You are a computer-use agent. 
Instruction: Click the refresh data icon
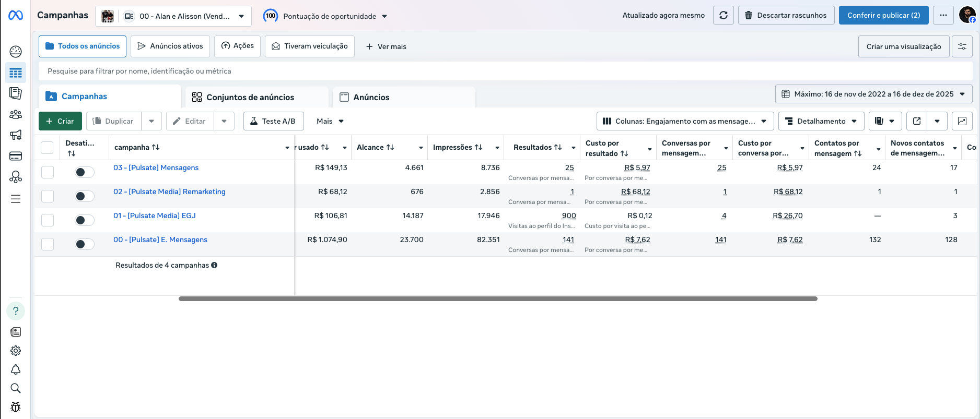point(723,16)
